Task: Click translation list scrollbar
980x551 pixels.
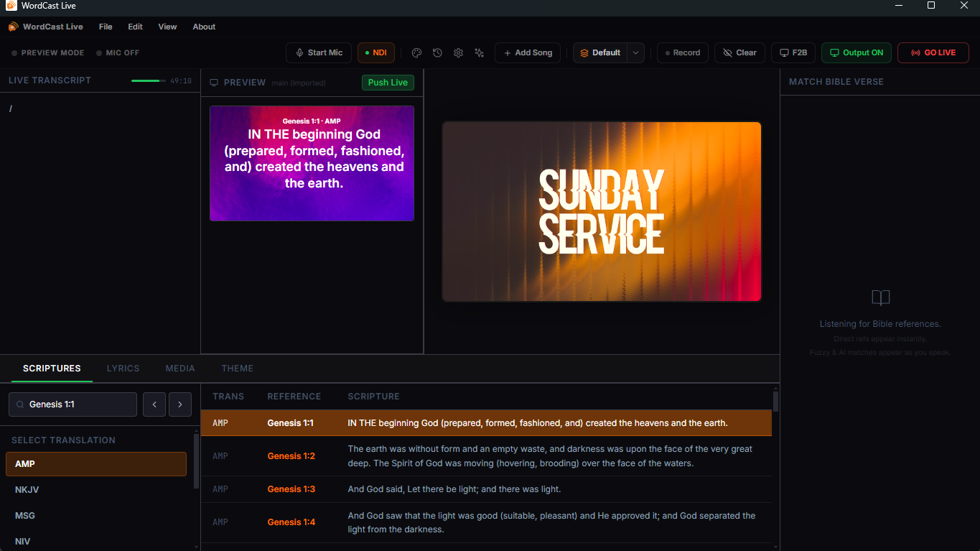Action: pyautogui.click(x=197, y=460)
